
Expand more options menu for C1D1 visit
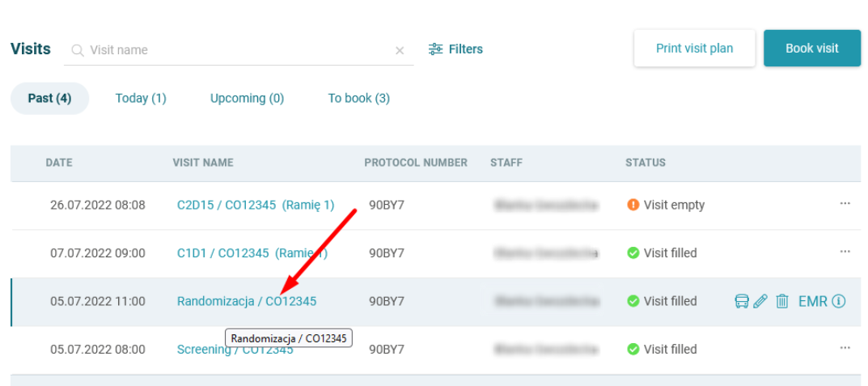[845, 252]
